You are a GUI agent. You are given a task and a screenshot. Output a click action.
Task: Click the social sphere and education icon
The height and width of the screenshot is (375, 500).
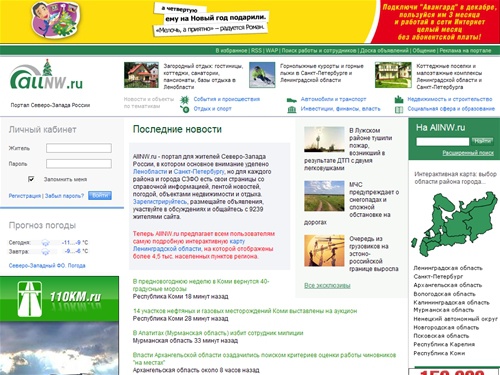click(399, 109)
